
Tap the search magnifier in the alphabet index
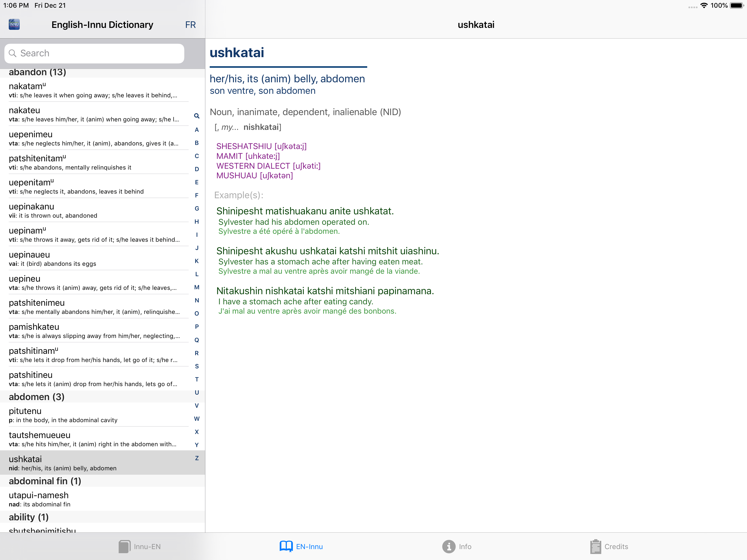coord(197,116)
